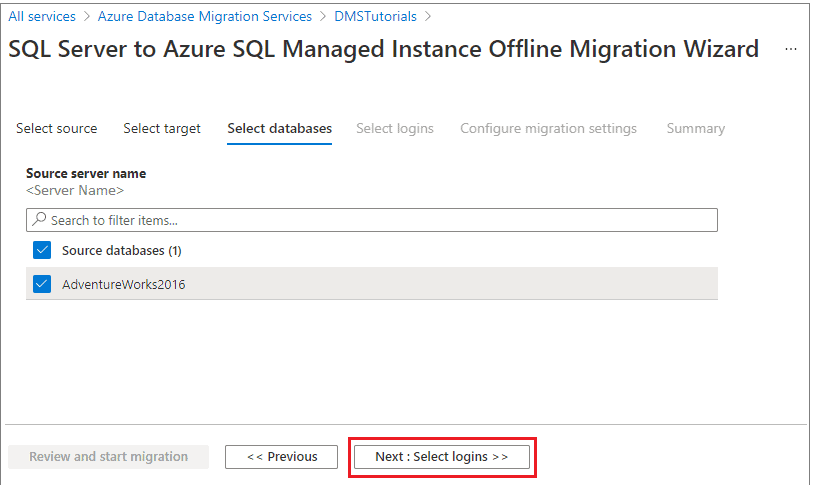813x485 pixels.
Task: Select the AdventureWorks2016 row name
Action: tap(124, 284)
